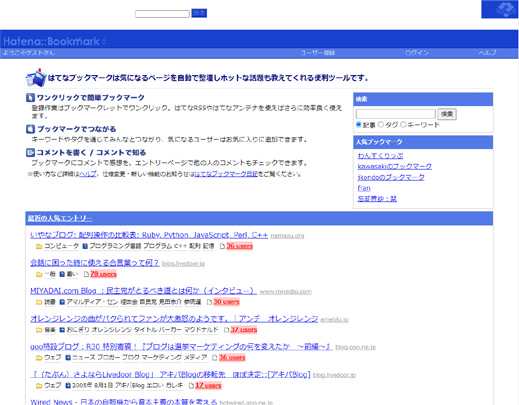Click the tag icon before おにぎり
The width and height of the screenshot is (519, 405).
click(62, 330)
